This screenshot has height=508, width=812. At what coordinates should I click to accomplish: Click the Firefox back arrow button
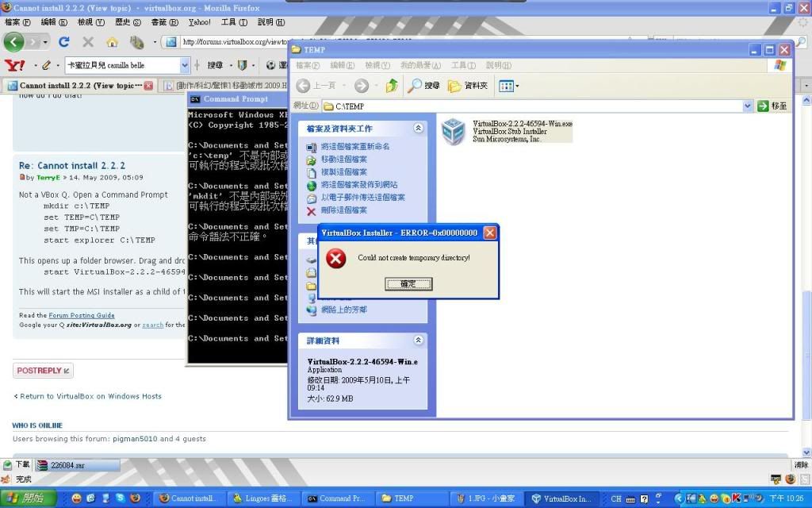14,41
